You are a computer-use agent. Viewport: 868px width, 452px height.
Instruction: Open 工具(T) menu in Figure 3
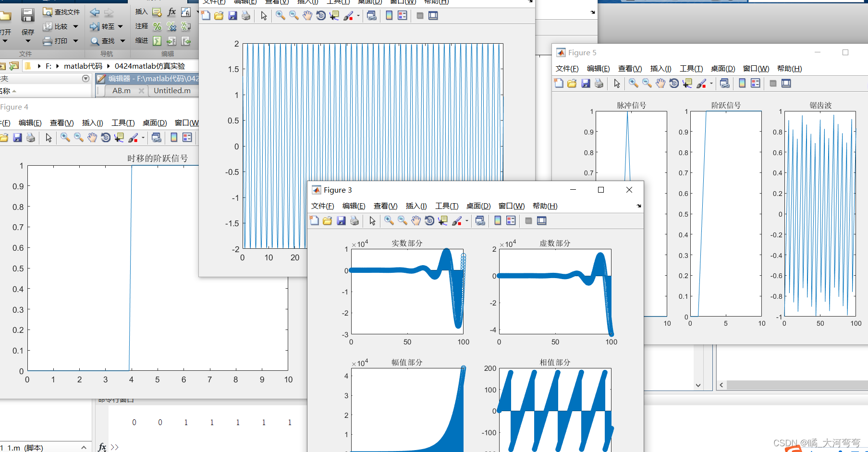[447, 206]
